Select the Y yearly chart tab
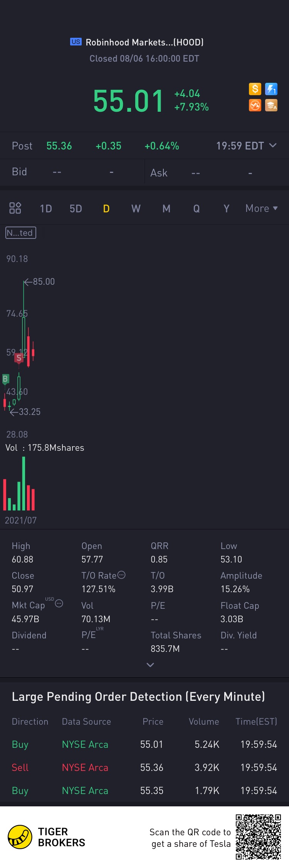The height and width of the screenshot is (868, 289). pyautogui.click(x=227, y=208)
